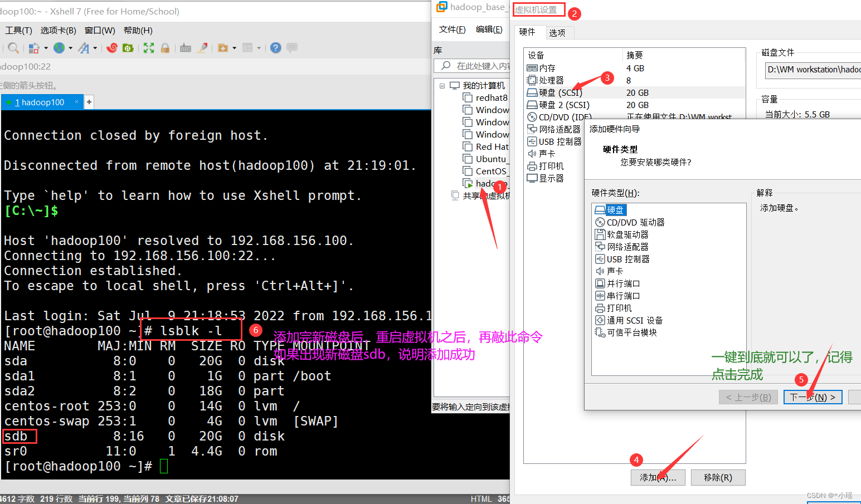This screenshot has height=504, width=861.
Task: Select Ubuntu VM in the library tree
Action: tap(485, 159)
